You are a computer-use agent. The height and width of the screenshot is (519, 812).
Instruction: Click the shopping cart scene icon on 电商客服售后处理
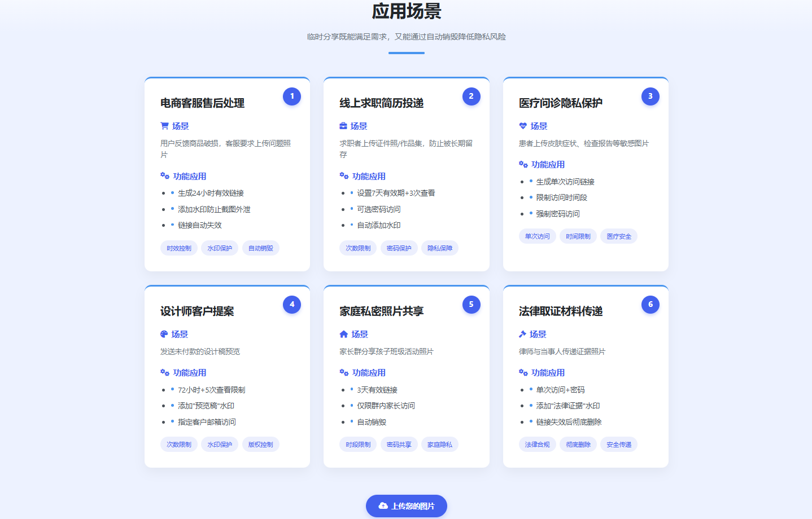pos(164,126)
